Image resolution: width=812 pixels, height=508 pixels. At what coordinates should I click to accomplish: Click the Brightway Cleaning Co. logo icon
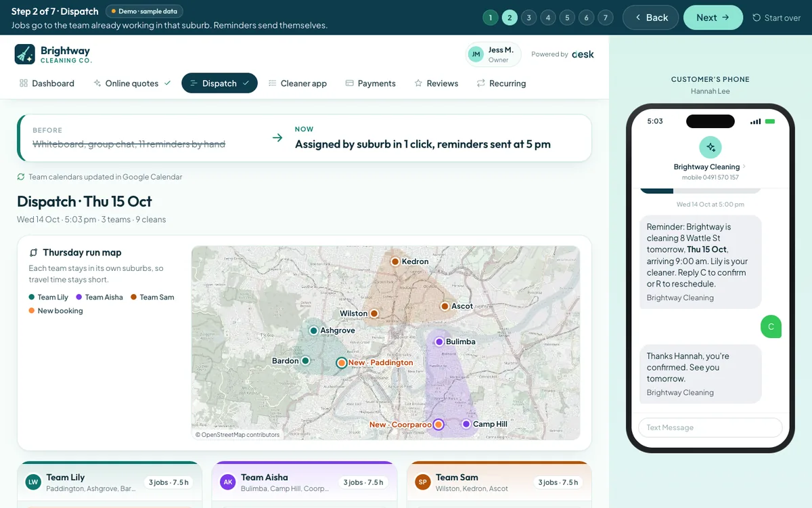(25, 54)
